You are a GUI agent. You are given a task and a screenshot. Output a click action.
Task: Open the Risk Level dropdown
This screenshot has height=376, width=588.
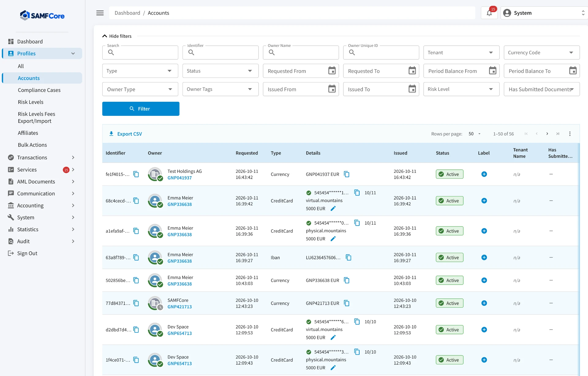(x=461, y=89)
